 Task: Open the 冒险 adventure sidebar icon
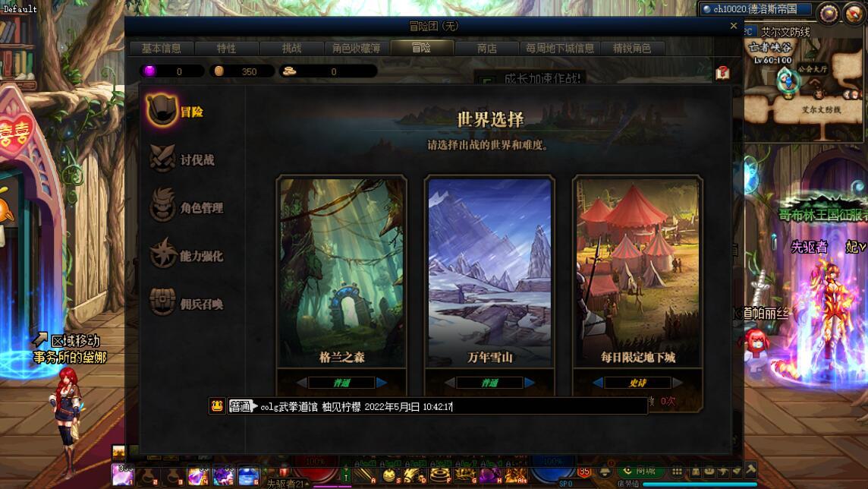[x=162, y=110]
